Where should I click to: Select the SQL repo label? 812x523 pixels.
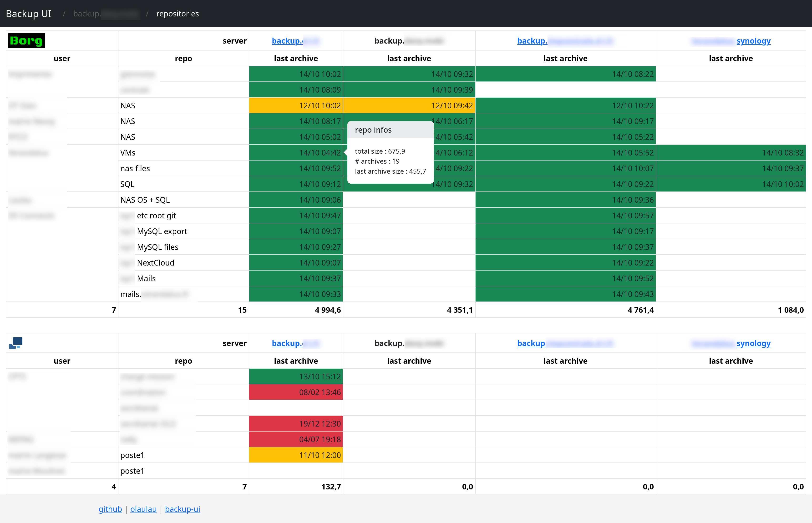[x=127, y=184]
